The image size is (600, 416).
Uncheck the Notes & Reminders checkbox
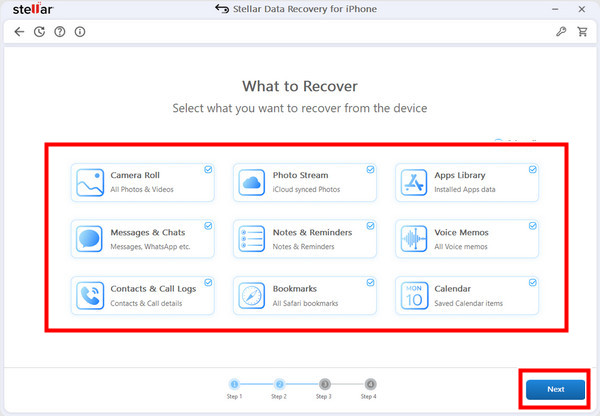pos(370,226)
